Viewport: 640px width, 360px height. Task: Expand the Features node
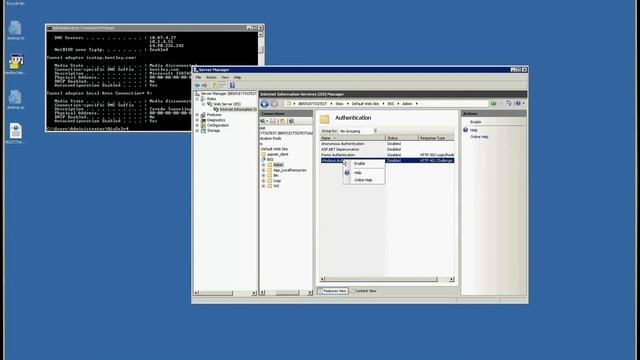(198, 115)
